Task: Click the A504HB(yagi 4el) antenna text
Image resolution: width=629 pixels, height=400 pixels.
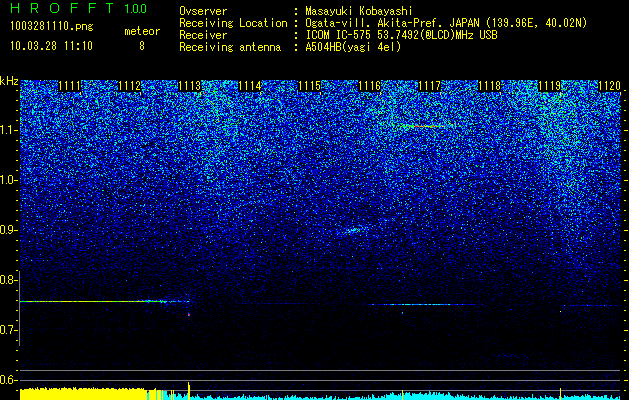Action: coord(353,47)
